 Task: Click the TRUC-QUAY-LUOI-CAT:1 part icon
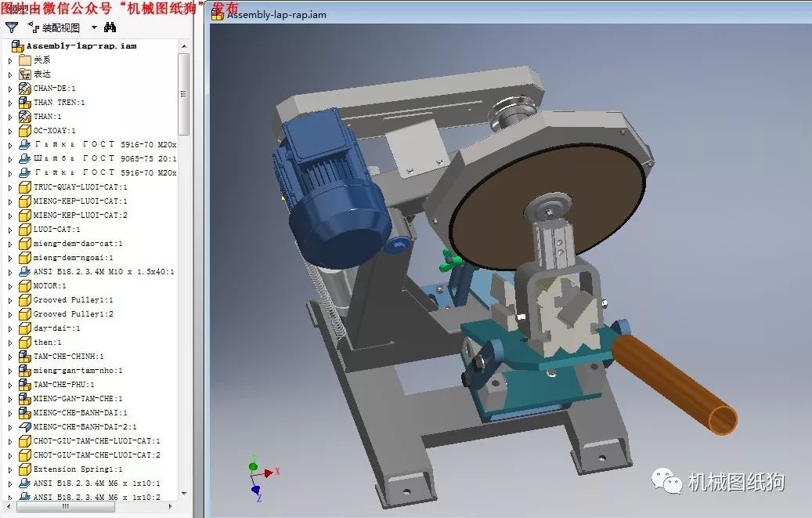25,187
